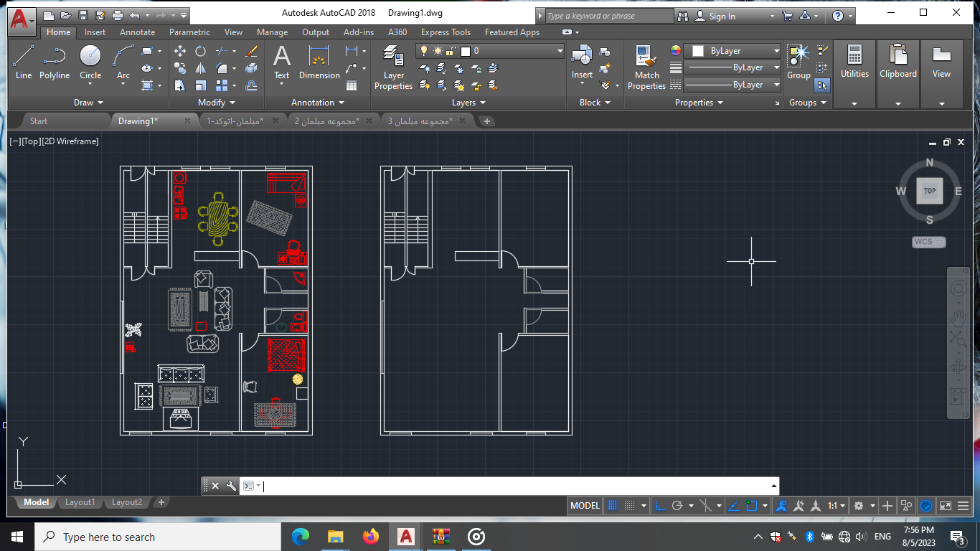
Task: Switch to the Layout1 tab
Action: (80, 502)
